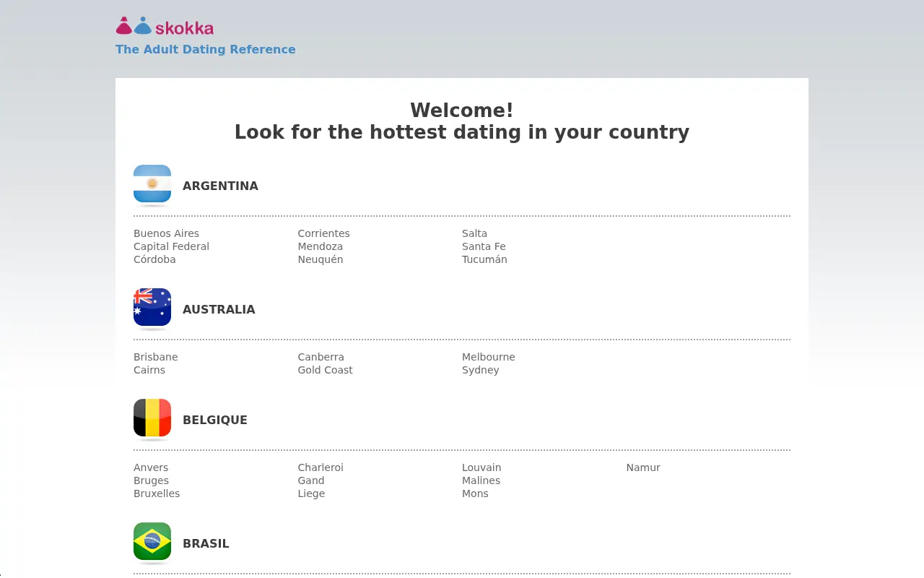Click the Australia flag icon
The height and width of the screenshot is (578, 924).
(x=152, y=308)
